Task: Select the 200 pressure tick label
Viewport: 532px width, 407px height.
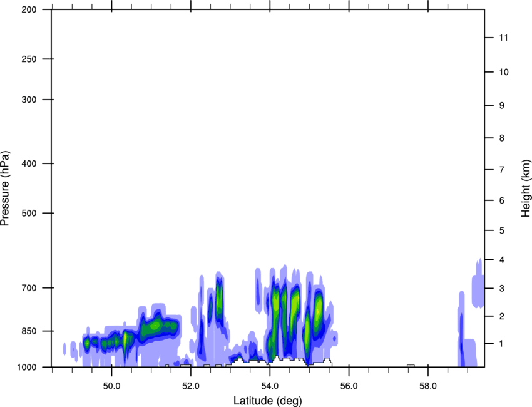Action: 29,9
